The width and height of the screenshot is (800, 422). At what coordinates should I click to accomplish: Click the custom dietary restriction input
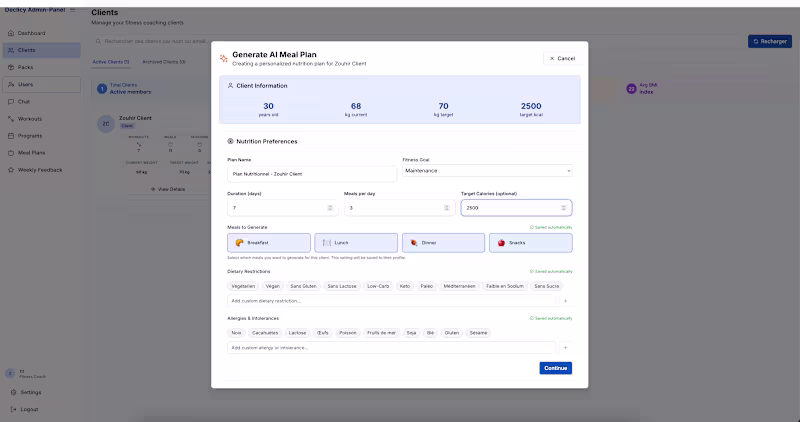click(391, 301)
